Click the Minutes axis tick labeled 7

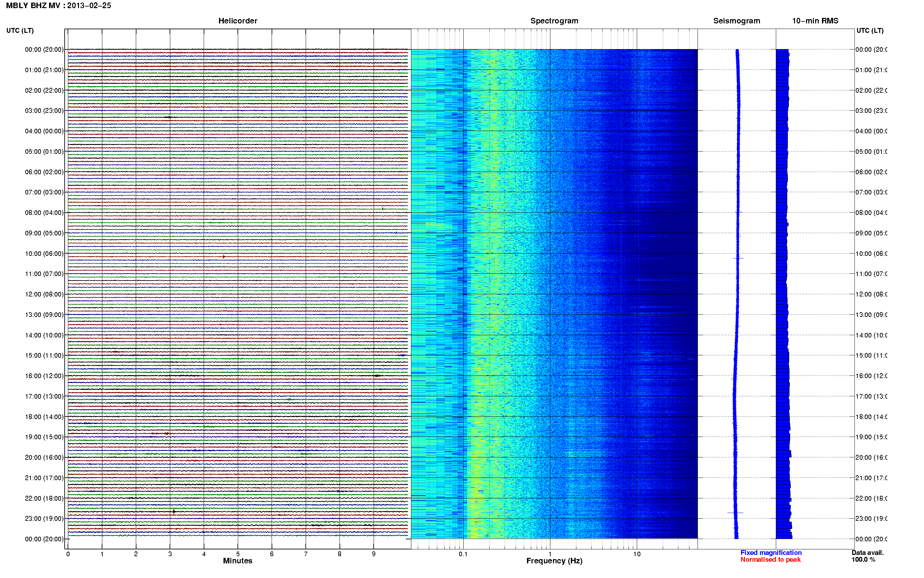306,554
